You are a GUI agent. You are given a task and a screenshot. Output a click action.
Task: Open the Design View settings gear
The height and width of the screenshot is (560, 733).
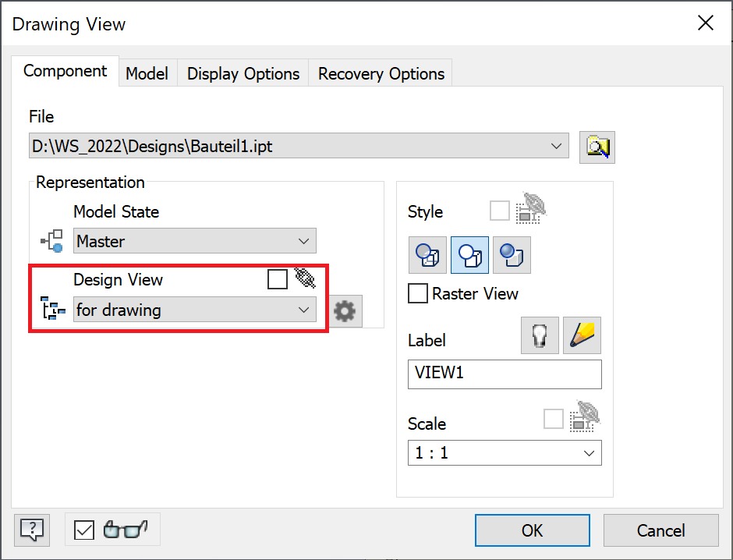click(345, 310)
